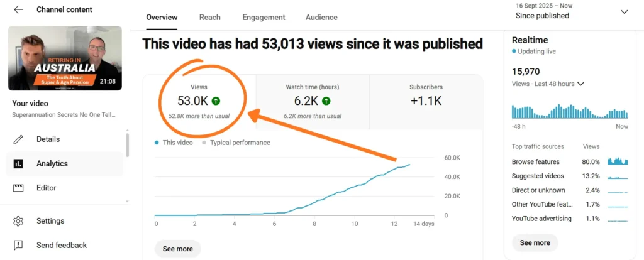Click See more under the views chart

coord(178,249)
